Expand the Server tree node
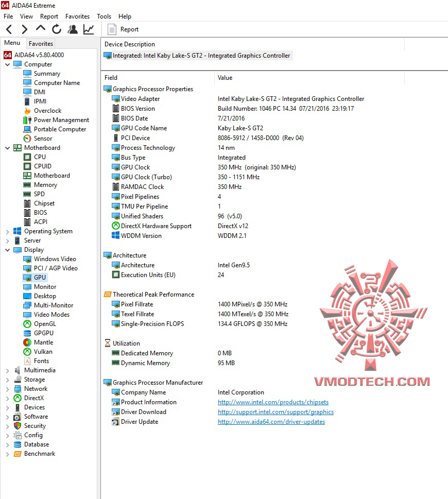 [x=8, y=241]
